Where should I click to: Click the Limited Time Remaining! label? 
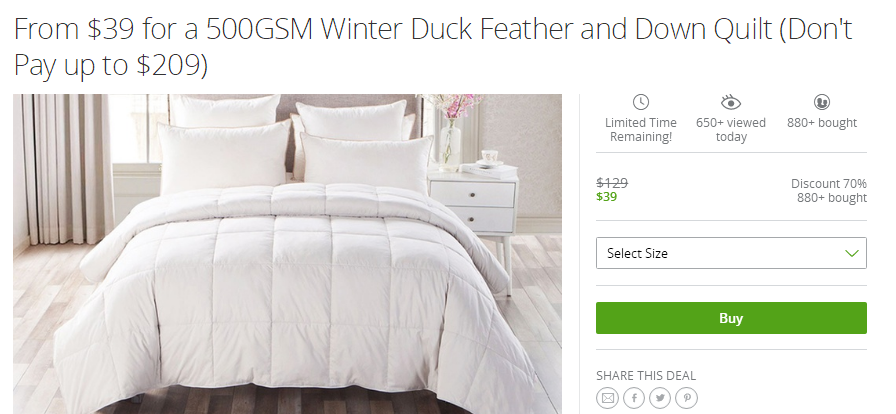(x=641, y=130)
